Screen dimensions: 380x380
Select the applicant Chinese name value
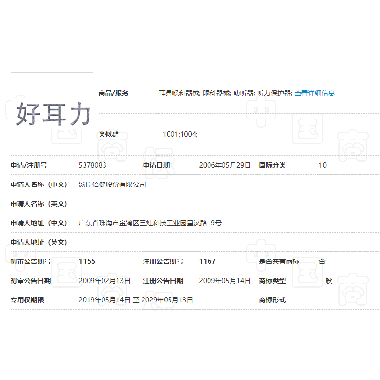[x=112, y=184]
